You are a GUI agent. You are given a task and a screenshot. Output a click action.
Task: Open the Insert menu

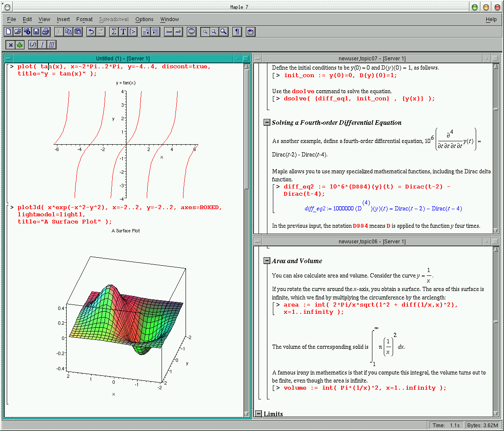click(63, 19)
